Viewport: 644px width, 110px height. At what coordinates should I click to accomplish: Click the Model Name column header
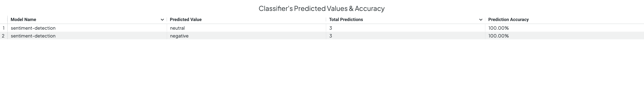tap(23, 19)
